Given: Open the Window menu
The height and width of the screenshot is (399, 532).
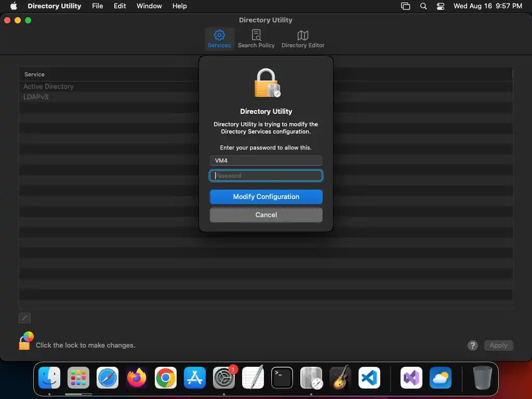Looking at the screenshot, I should [x=149, y=6].
